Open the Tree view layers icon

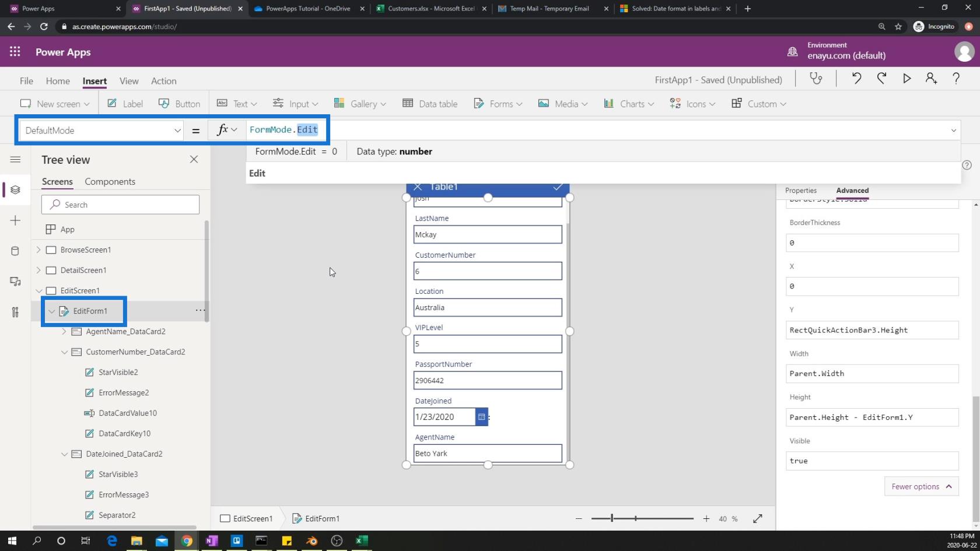[16, 189]
